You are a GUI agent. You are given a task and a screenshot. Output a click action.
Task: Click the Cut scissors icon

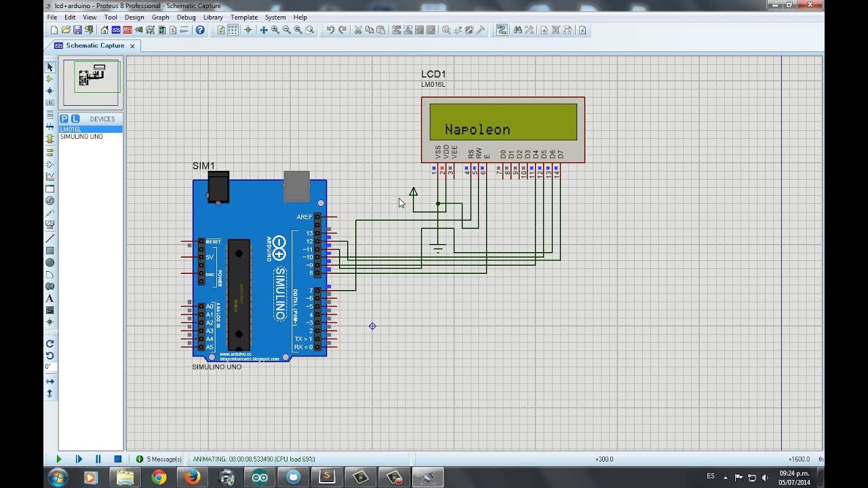coord(359,30)
